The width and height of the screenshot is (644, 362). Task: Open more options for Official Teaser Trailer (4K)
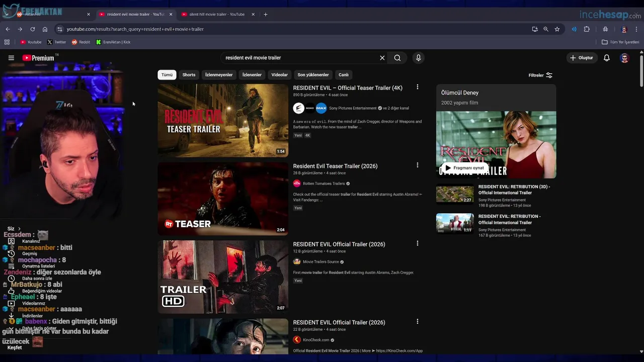[417, 87]
